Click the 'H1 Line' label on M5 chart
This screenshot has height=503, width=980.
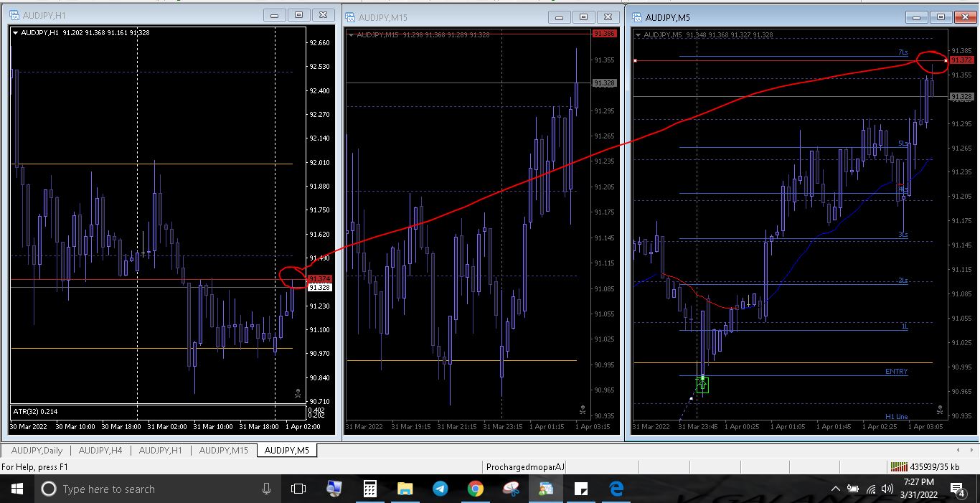(896, 416)
